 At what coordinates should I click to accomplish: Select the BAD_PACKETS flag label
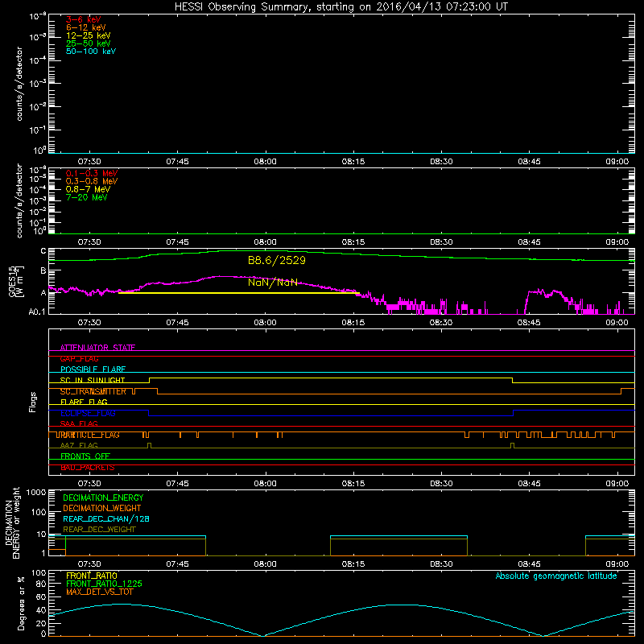[88, 468]
